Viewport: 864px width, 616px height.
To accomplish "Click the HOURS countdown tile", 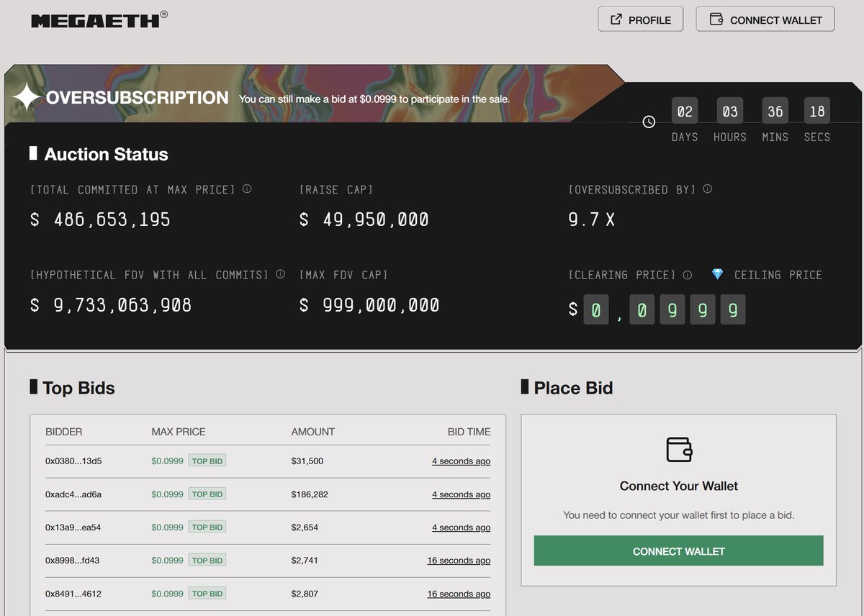I will (730, 112).
